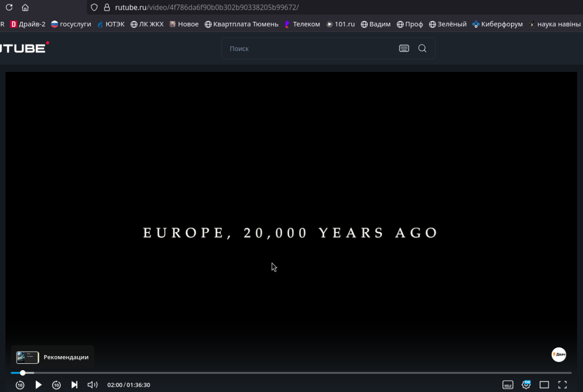The image size is (583, 392).
Task: Open video quality settings gear
Action: (x=526, y=385)
